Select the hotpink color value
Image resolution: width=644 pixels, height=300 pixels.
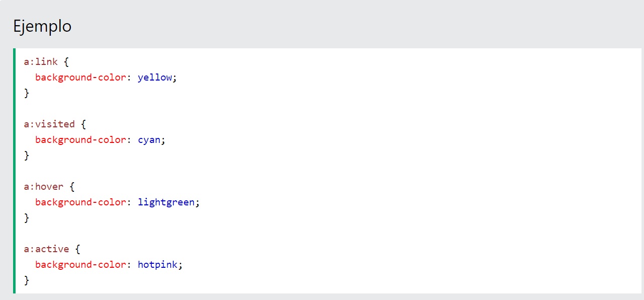157,265
